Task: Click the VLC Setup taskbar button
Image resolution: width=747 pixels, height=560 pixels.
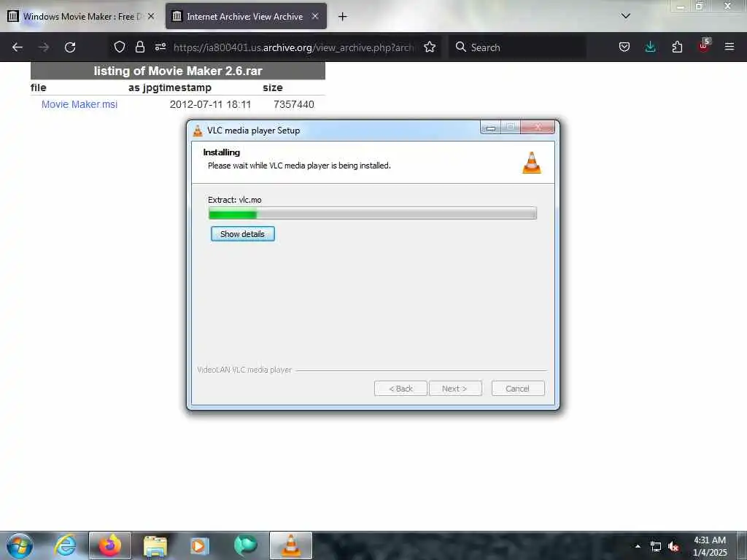Action: coord(290,545)
